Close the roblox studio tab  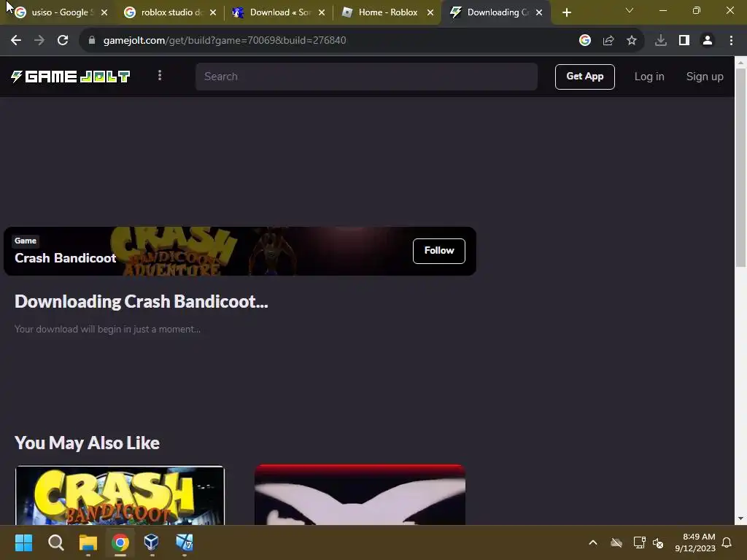(213, 12)
